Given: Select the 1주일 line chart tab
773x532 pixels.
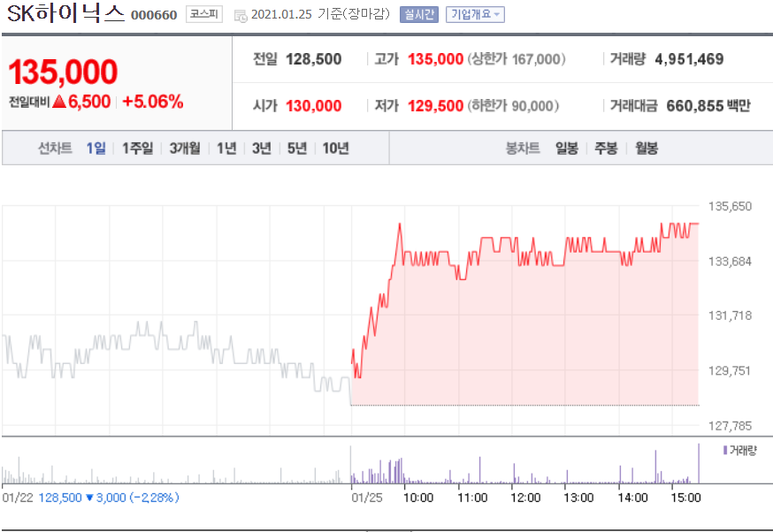Looking at the screenshot, I should click(138, 148).
